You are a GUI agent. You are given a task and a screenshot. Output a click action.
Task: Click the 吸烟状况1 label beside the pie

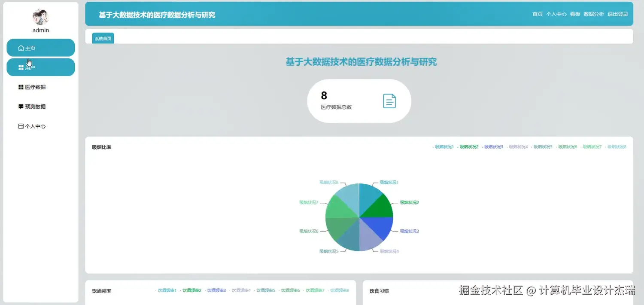pyautogui.click(x=389, y=182)
